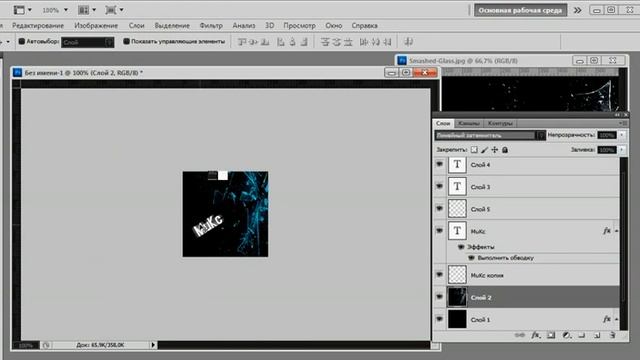Hide the Слой 5 layer
Screen dimensions: 640x360
click(x=440, y=209)
